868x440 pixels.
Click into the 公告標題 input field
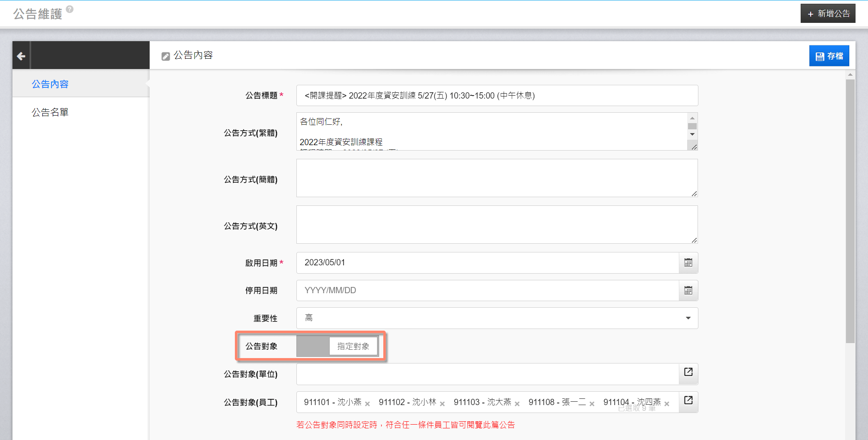coord(497,96)
